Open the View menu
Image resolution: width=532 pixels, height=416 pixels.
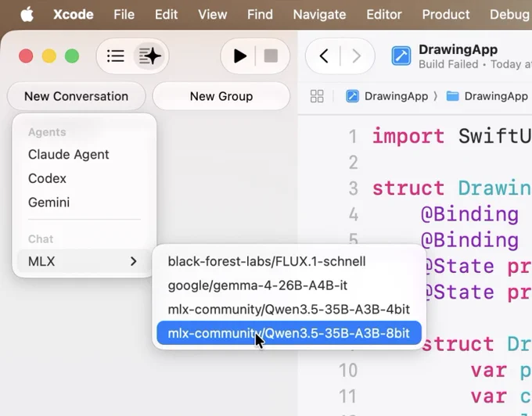coord(212,15)
